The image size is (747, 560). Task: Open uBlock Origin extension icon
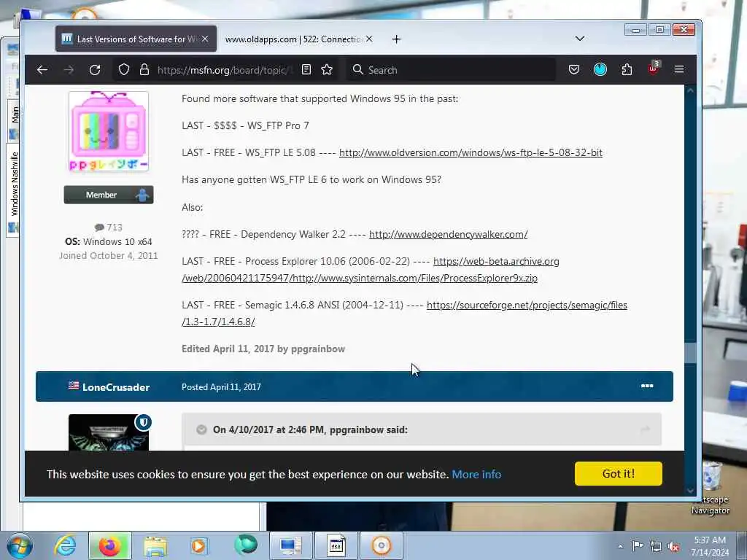pos(653,69)
